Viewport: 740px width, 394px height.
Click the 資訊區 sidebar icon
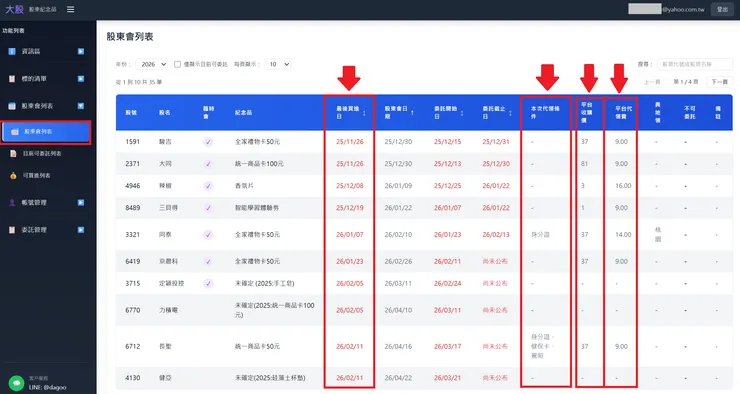tap(12, 51)
